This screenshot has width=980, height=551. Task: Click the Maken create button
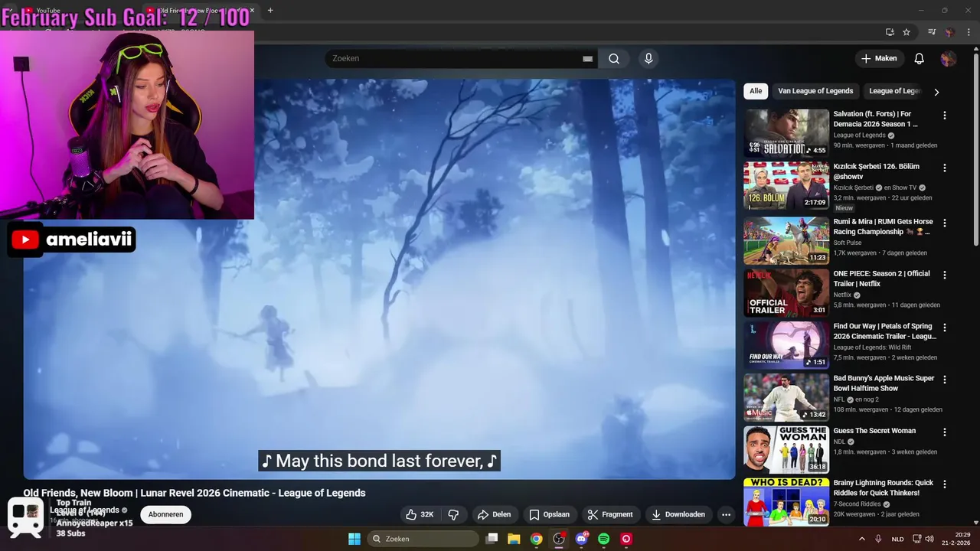(879, 59)
